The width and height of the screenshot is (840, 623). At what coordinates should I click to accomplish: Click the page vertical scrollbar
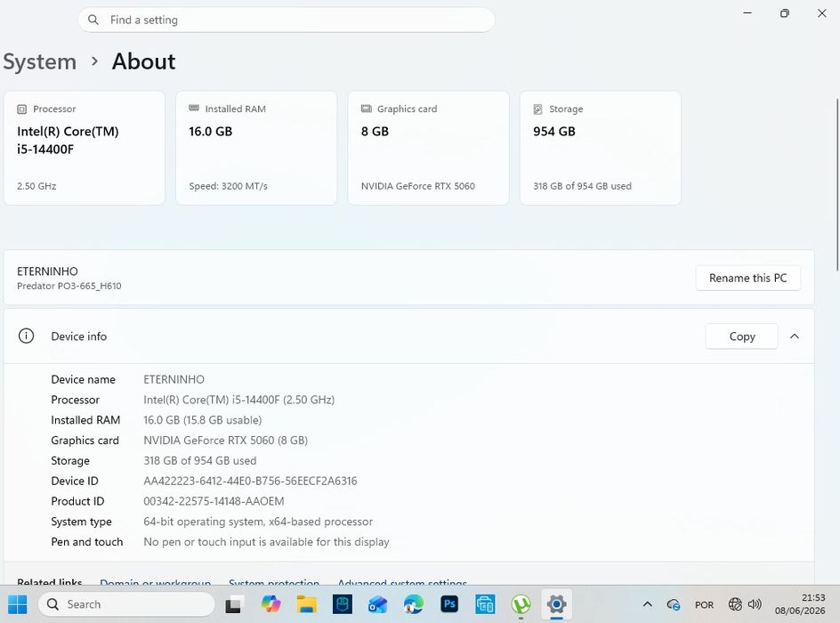836,185
